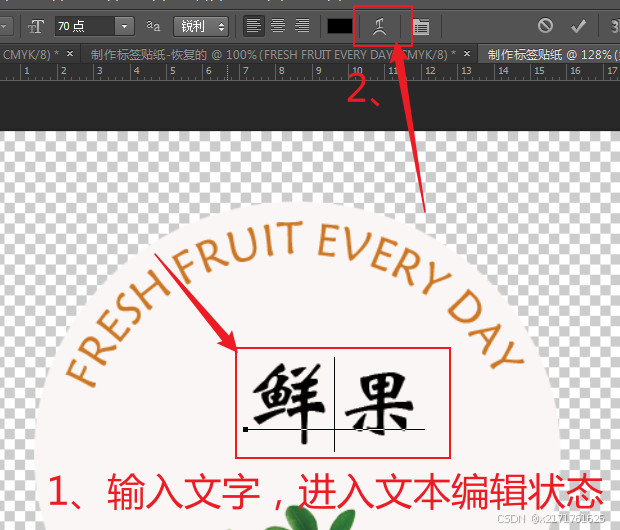This screenshot has height=530, width=620.
Task: Switch to 制作标签贴纸 @ 128% tab
Action: tap(550, 55)
